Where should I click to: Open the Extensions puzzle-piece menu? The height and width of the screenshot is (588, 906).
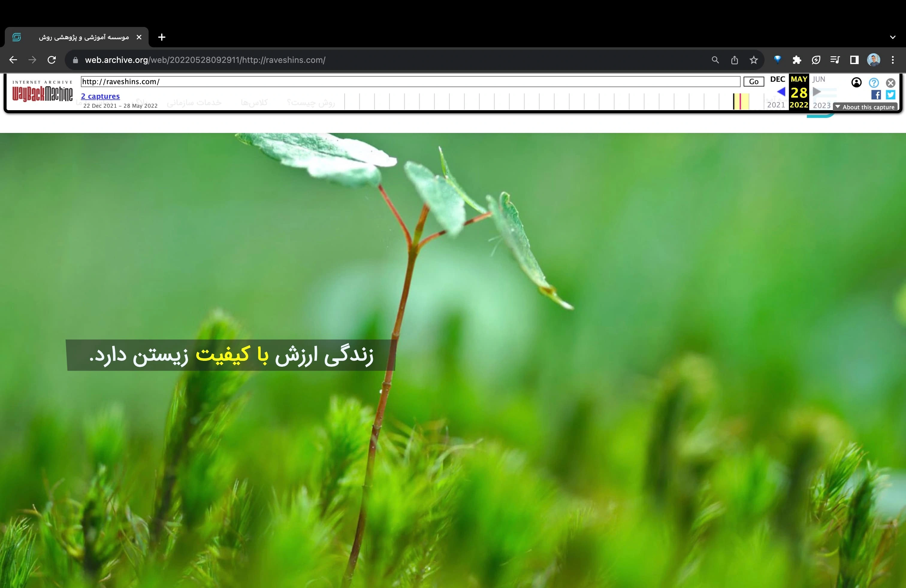click(x=797, y=60)
